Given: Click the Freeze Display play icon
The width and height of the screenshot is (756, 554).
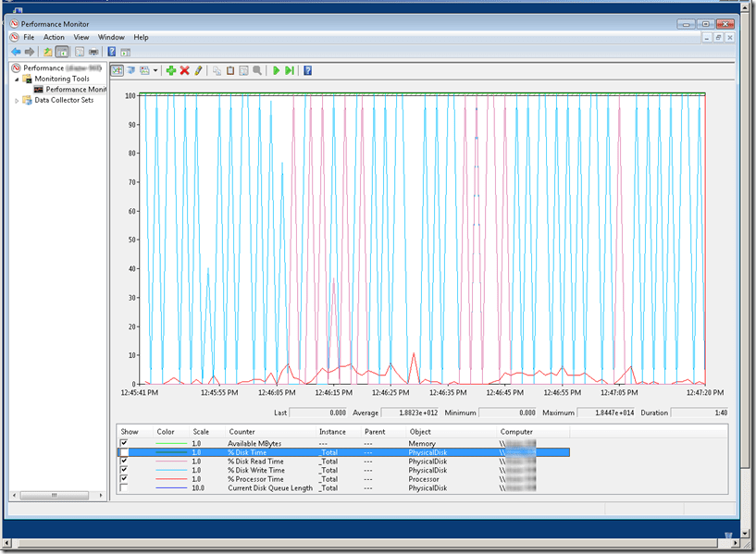Looking at the screenshot, I should (276, 70).
